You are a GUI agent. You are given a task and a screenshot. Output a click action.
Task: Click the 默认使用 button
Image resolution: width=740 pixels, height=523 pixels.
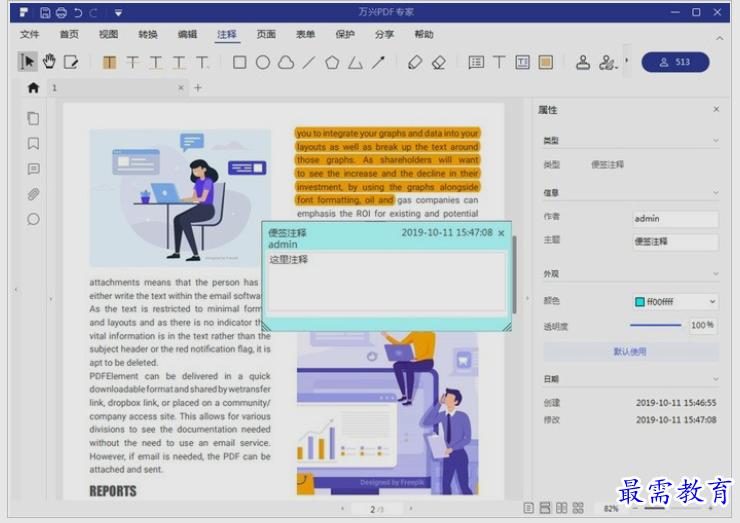point(631,352)
